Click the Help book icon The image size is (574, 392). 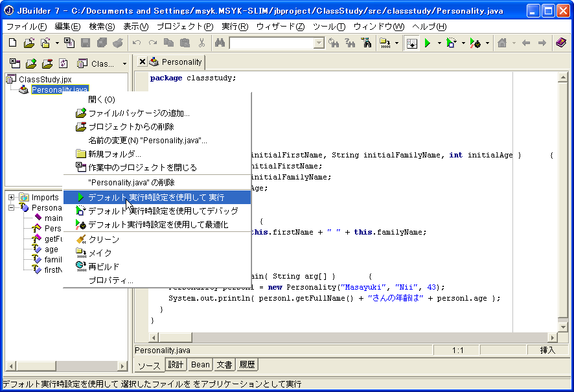561,43
